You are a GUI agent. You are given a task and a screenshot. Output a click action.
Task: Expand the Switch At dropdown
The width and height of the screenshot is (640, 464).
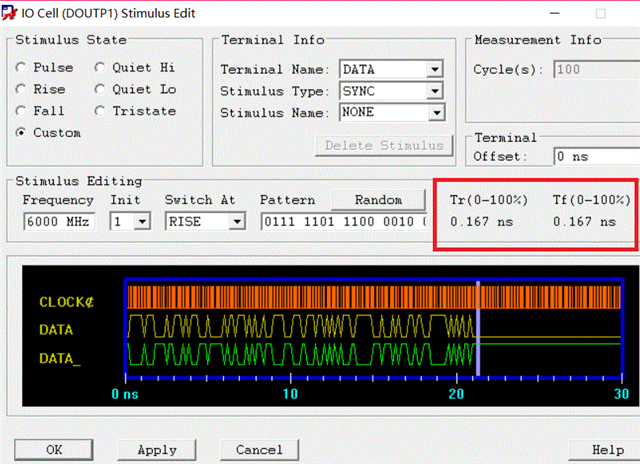[237, 222]
